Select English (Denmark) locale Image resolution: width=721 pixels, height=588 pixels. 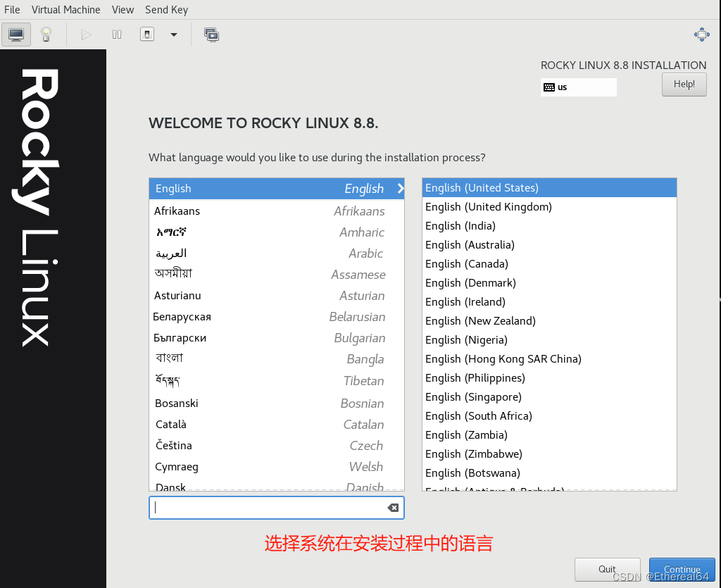click(549, 283)
